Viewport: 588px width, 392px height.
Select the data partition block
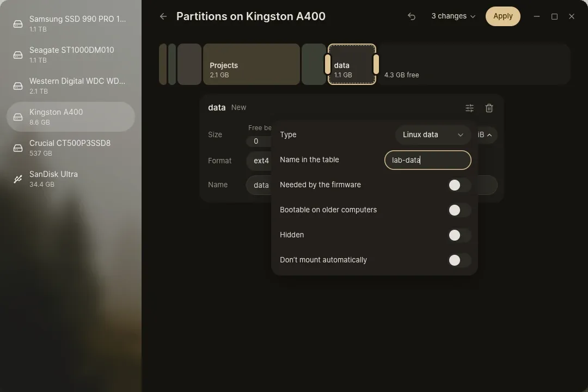point(352,64)
